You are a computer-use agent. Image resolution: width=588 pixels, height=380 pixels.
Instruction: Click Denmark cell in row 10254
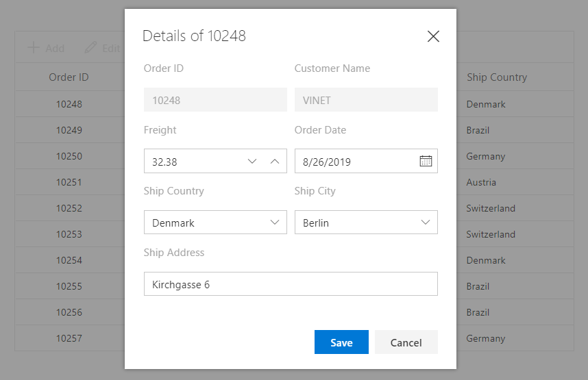(x=486, y=260)
